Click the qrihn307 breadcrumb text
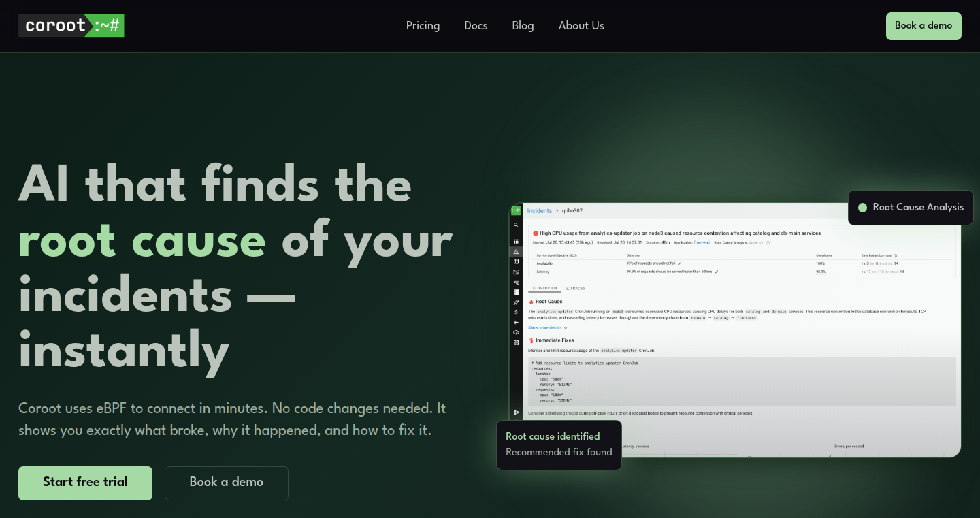The image size is (980, 518). pos(572,210)
